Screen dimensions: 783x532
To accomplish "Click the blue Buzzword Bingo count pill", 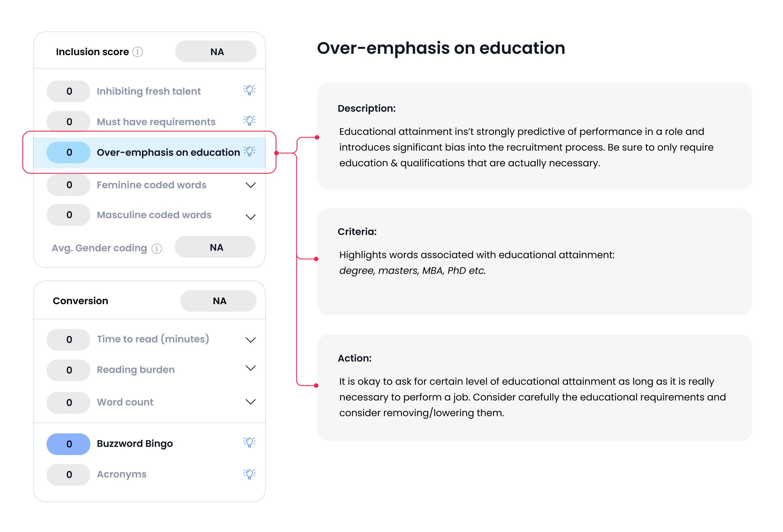I will (x=68, y=444).
